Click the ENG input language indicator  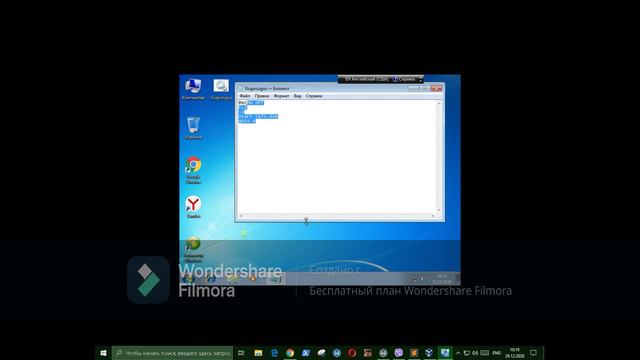496,353
